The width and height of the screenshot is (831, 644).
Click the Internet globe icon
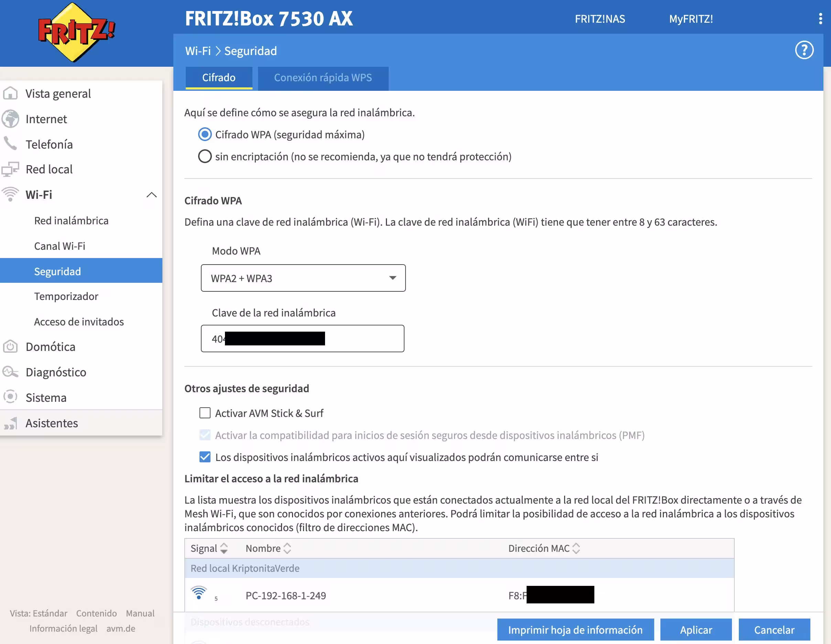(x=10, y=119)
